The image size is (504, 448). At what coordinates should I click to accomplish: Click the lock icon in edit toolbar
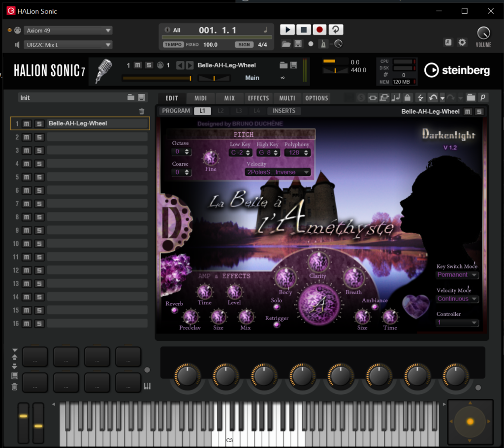click(x=407, y=98)
